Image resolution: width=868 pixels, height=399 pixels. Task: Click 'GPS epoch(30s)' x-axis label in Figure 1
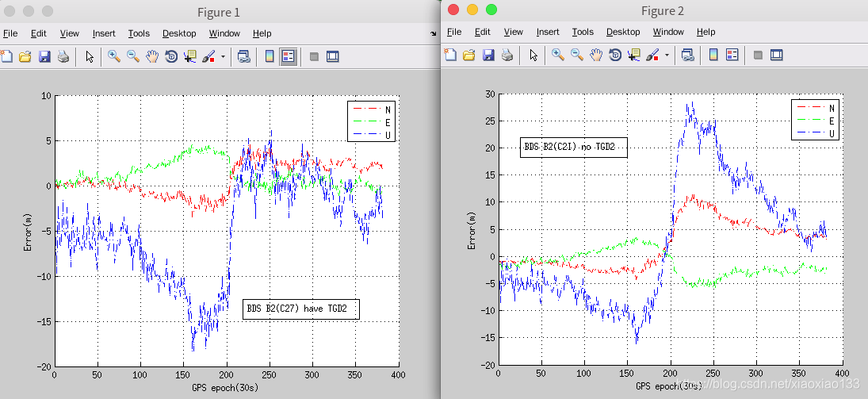click(226, 386)
